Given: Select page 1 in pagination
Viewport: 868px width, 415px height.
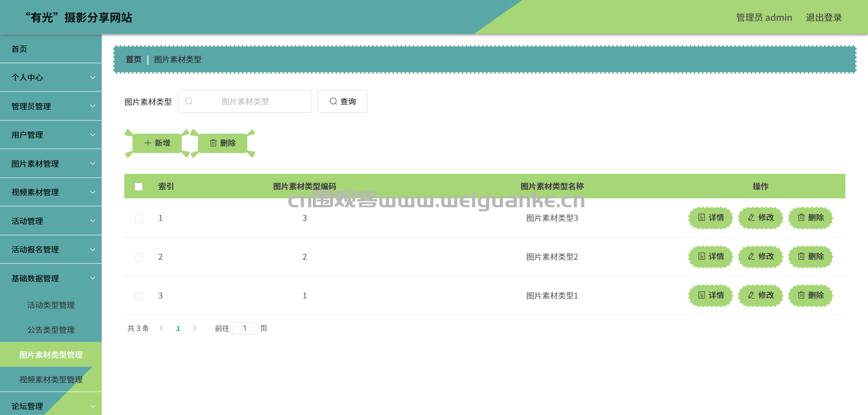Looking at the screenshot, I should (178, 329).
